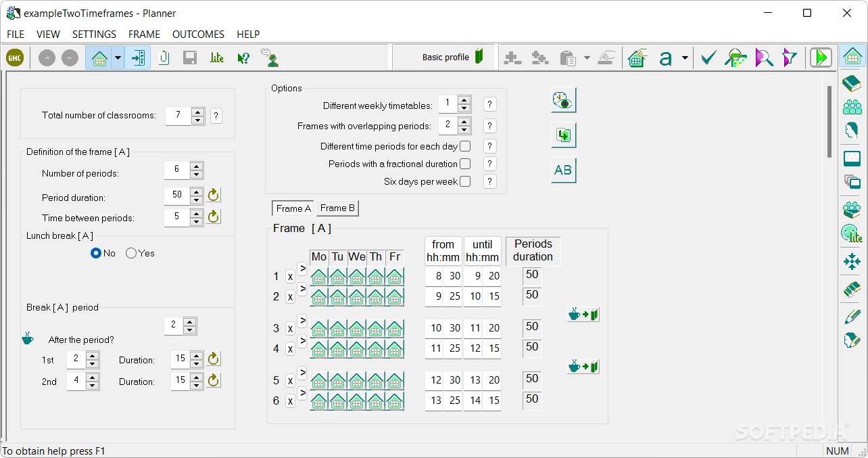
Task: Click the four inward arrows sidebar icon
Action: click(852, 261)
